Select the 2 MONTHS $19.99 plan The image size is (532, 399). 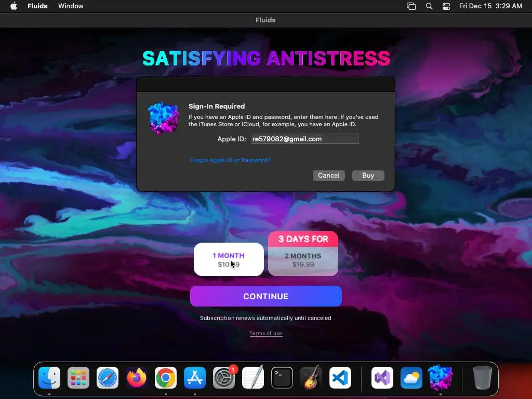[303, 261]
